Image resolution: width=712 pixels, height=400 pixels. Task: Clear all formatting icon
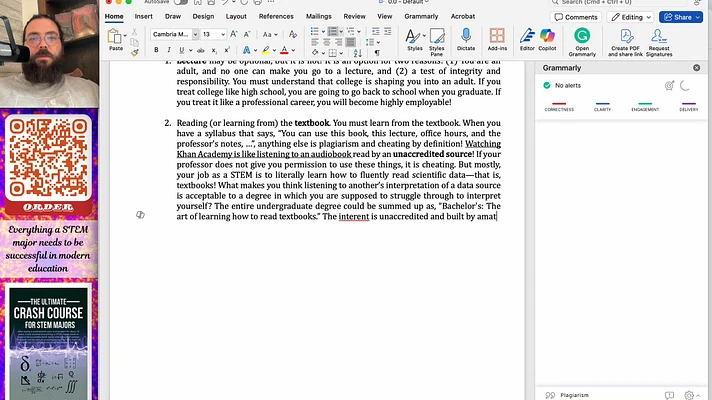(x=293, y=35)
